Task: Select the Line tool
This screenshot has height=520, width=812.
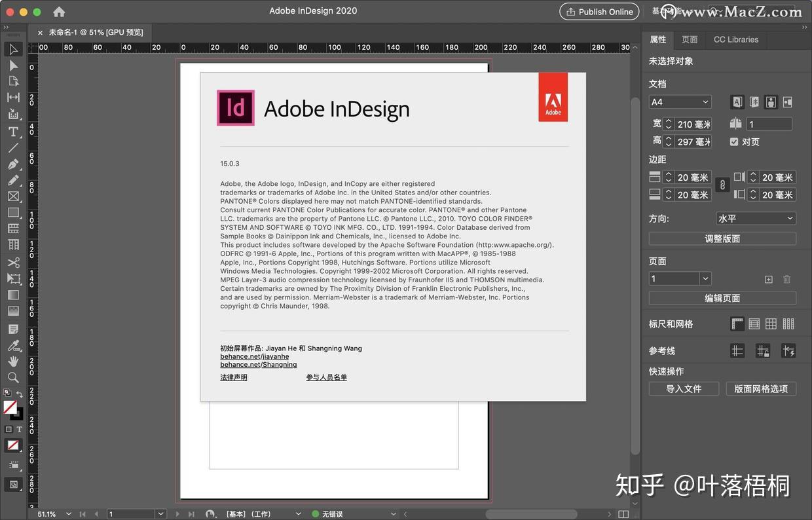Action: tap(13, 148)
